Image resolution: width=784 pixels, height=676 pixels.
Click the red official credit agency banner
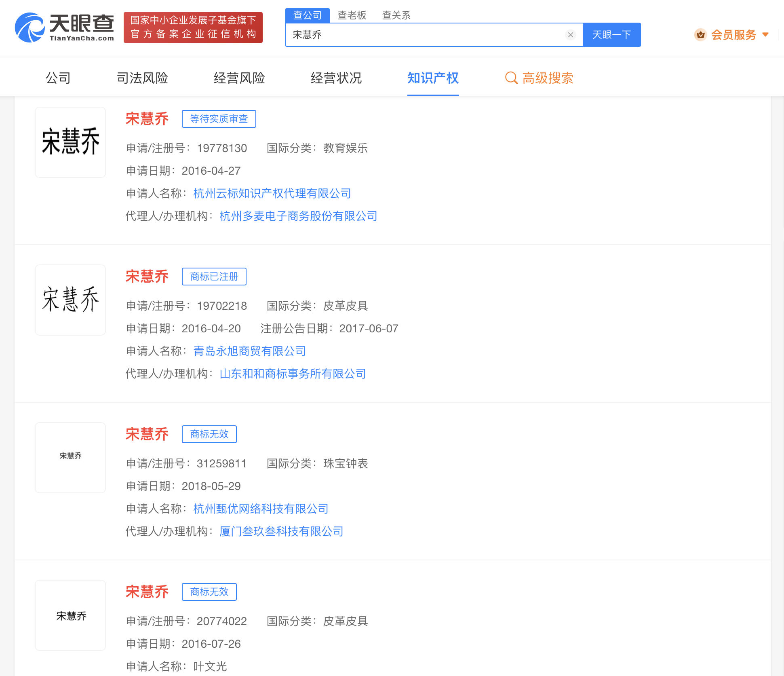point(193,27)
